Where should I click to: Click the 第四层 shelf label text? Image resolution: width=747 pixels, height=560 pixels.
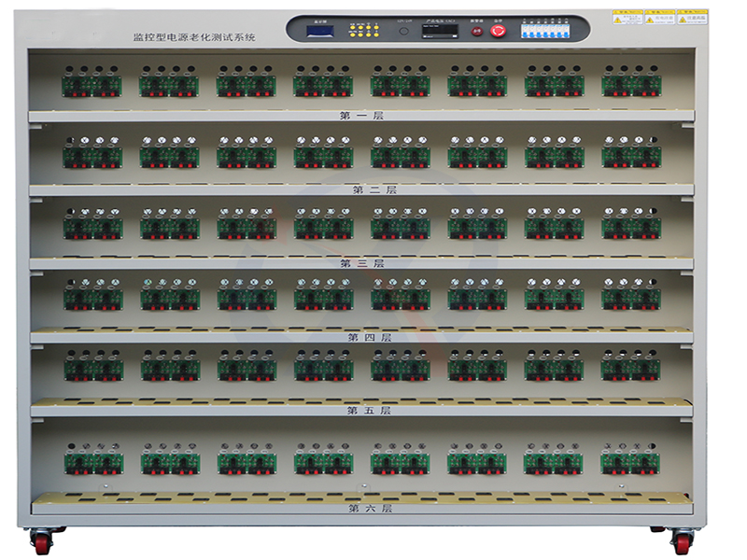coord(370,336)
